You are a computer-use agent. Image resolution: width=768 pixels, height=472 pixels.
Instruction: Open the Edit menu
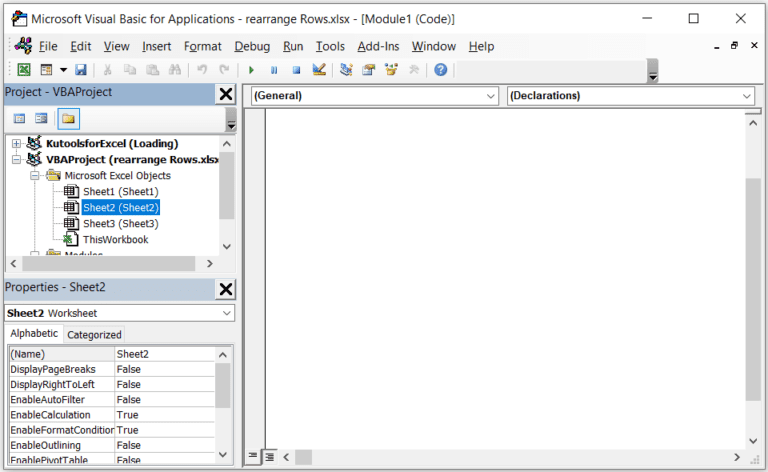[x=81, y=47]
